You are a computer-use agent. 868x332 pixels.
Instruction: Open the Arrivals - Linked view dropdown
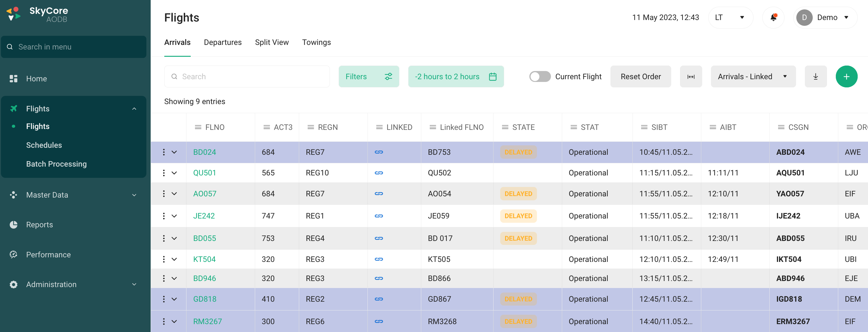coord(753,77)
